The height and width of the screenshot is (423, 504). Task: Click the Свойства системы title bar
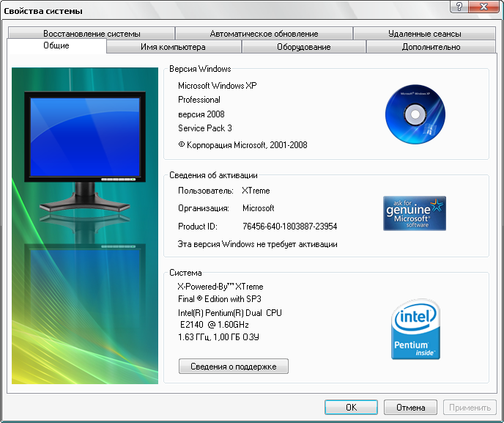pyautogui.click(x=225, y=10)
